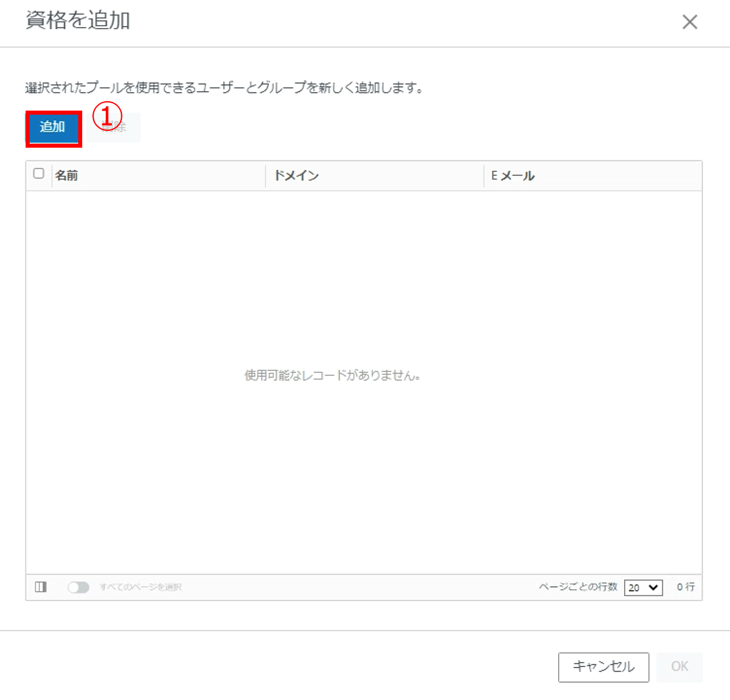Image resolution: width=730 pixels, height=700 pixels.
Task: Open the rows-per-page dropdown showing 20
Action: pos(643,587)
